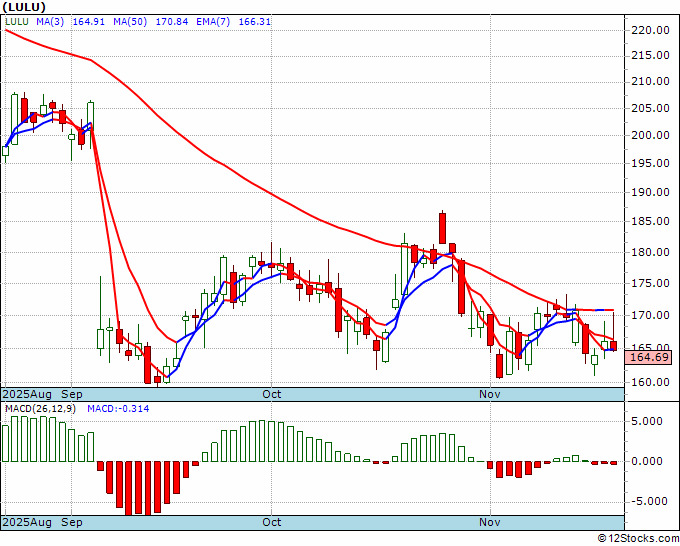Click the current price tag 164.69

[x=647, y=357]
